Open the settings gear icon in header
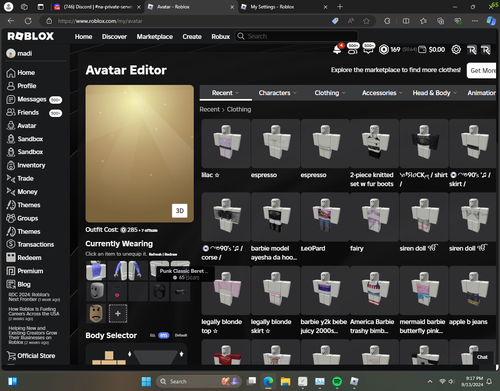 pyautogui.click(x=456, y=50)
